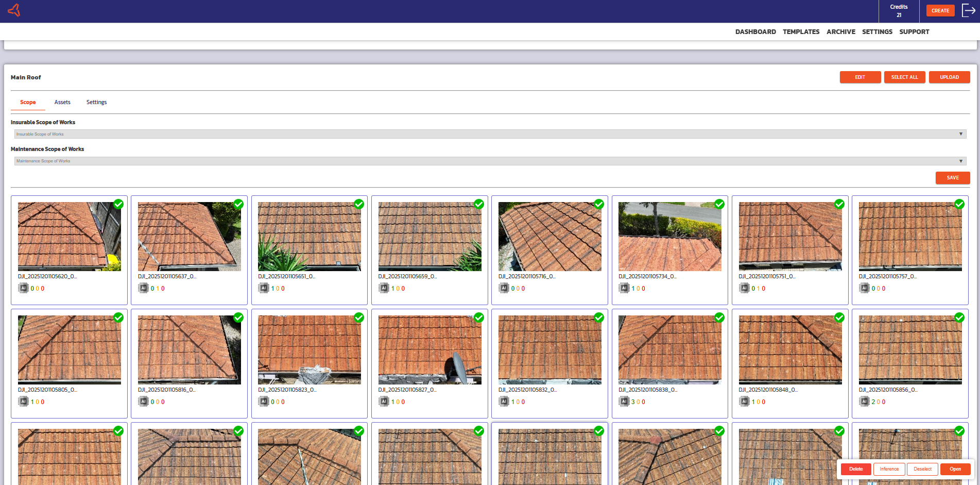
Task: Open thumbnail DJI_20251201105827 with satellite dish
Action: (x=429, y=350)
